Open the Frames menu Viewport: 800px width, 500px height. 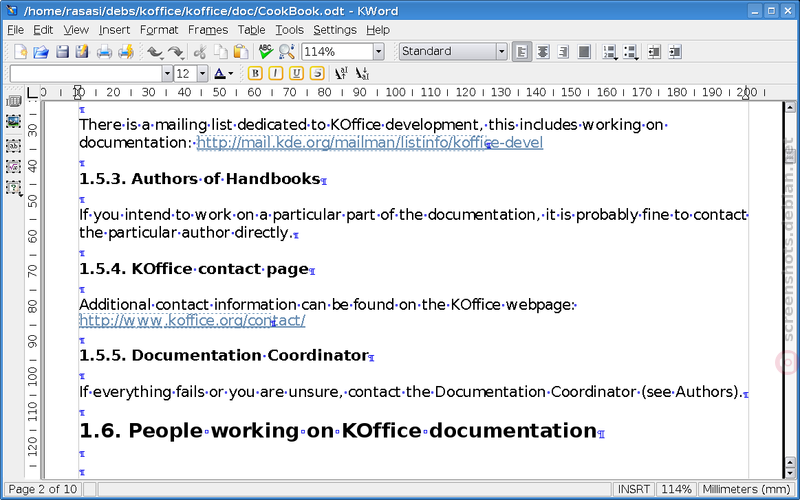[208, 30]
